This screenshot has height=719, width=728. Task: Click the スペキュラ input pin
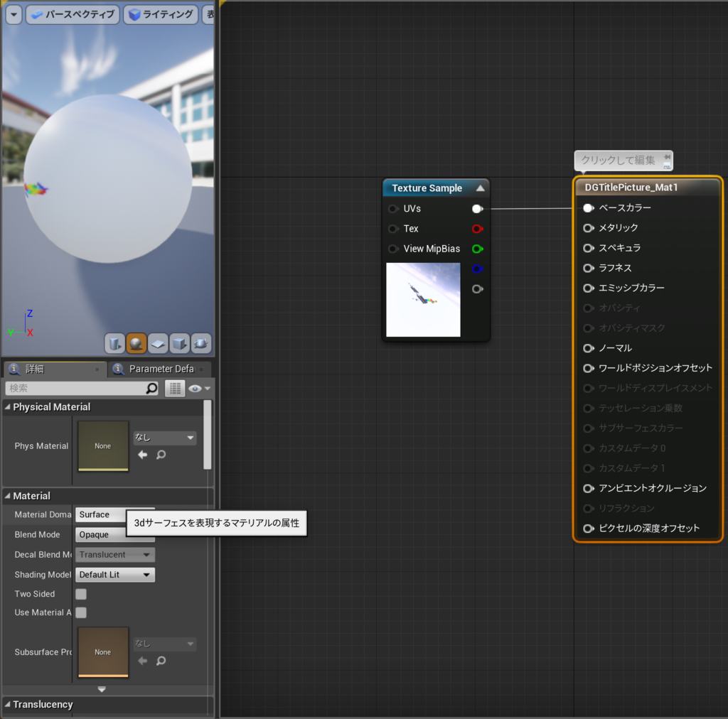pos(588,248)
